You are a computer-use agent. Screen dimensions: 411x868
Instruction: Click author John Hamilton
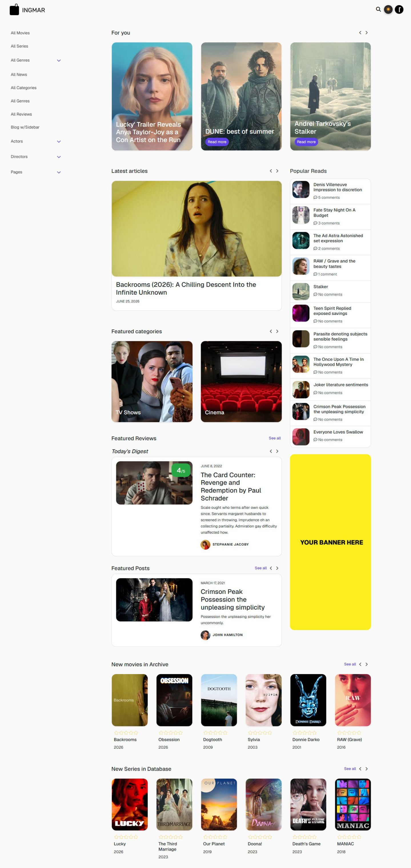tap(227, 635)
